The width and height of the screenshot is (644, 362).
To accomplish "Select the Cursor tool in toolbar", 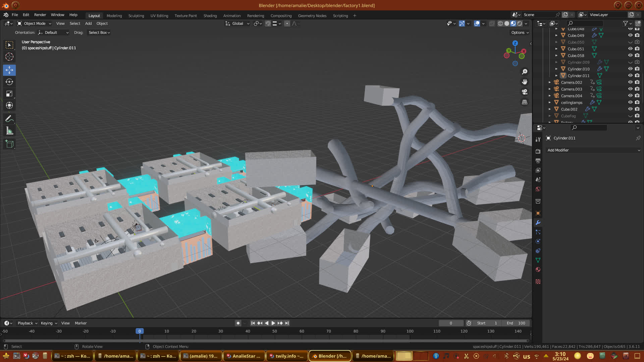I will point(9,57).
